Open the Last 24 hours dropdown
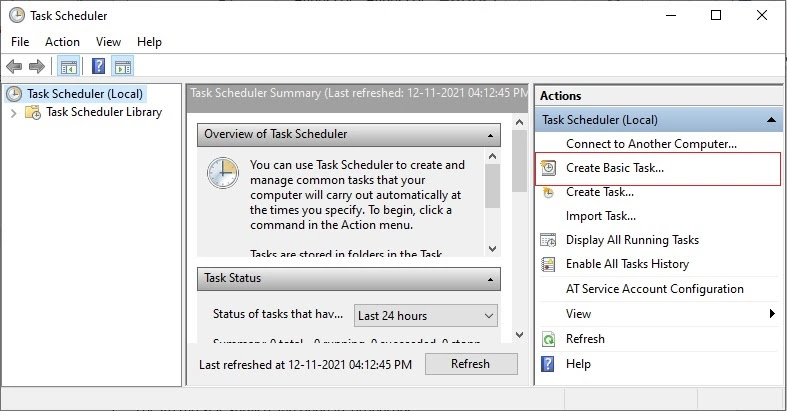This screenshot has width=787, height=411. (x=426, y=316)
